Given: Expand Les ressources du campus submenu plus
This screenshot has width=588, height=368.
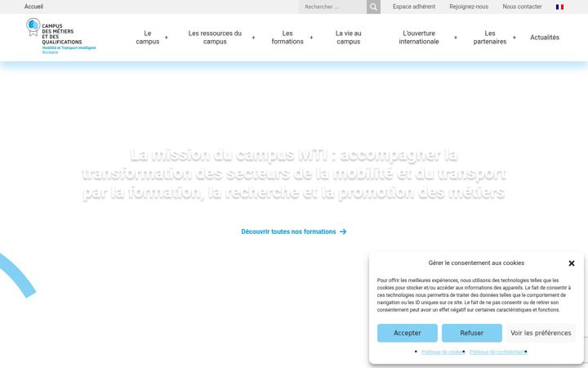Looking at the screenshot, I should click(253, 38).
